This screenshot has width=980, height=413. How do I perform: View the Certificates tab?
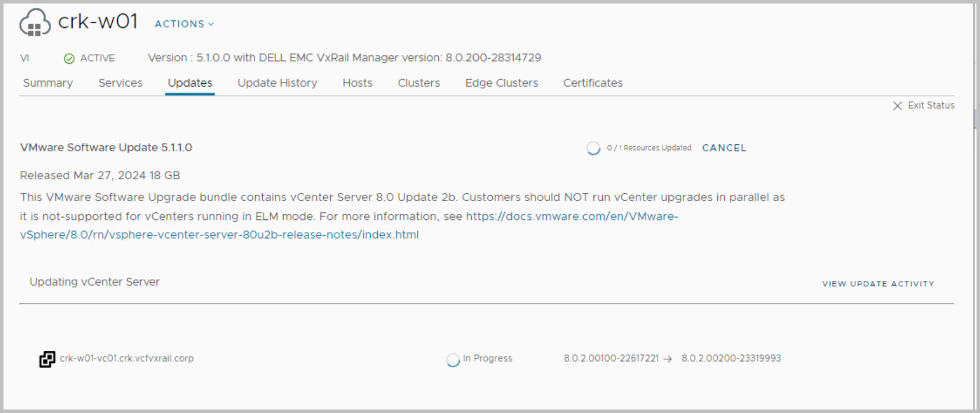(x=592, y=83)
